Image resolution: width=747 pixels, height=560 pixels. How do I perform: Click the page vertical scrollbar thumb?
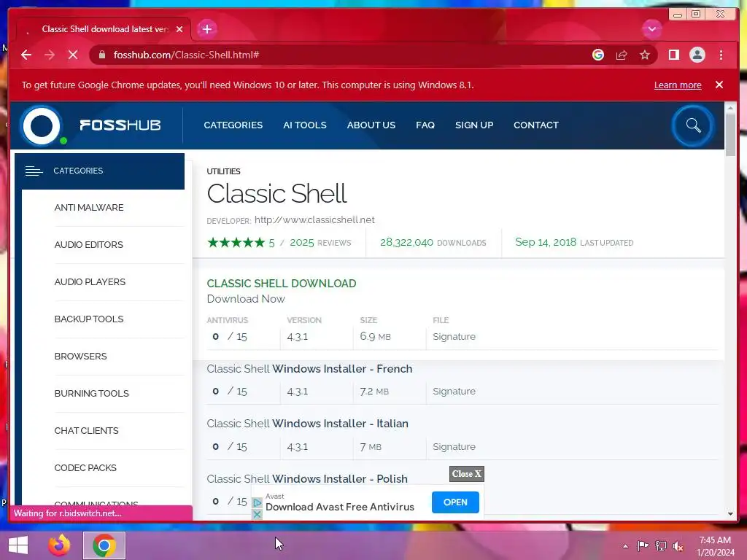click(729, 135)
